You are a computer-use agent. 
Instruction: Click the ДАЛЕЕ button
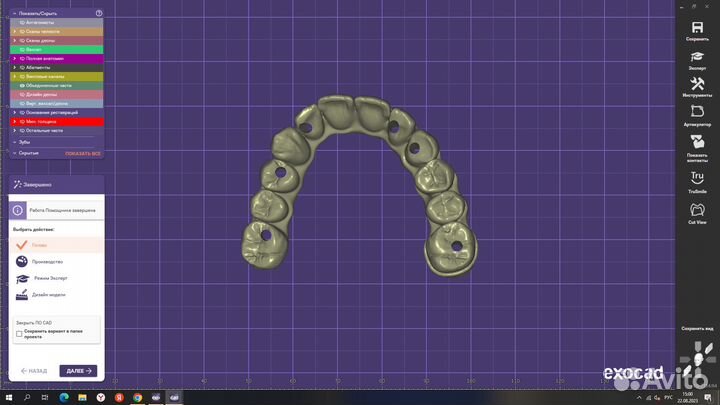(x=79, y=371)
